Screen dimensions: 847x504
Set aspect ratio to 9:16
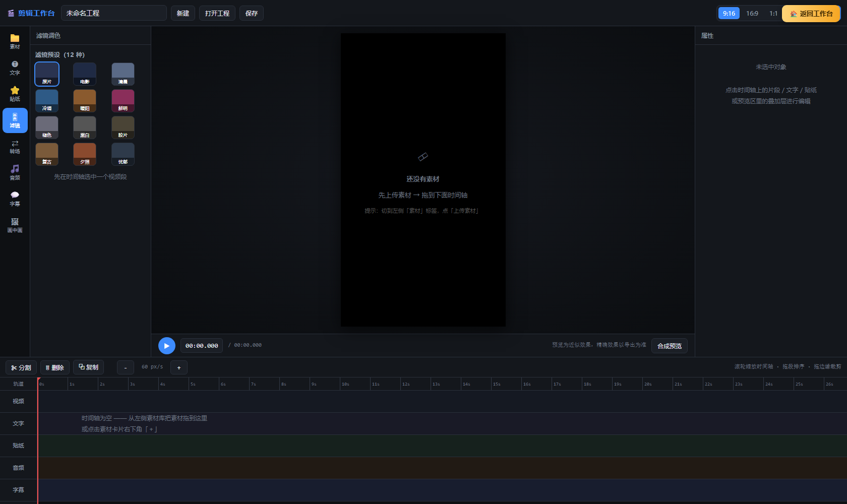[729, 13]
